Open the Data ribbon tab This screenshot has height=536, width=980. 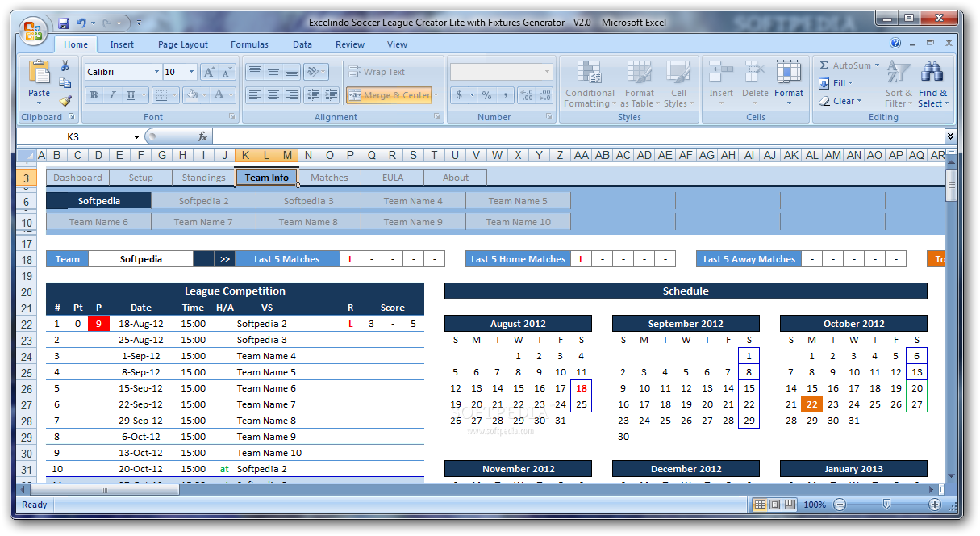click(x=302, y=44)
